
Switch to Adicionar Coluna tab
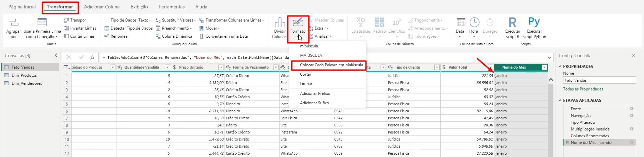(102, 7)
